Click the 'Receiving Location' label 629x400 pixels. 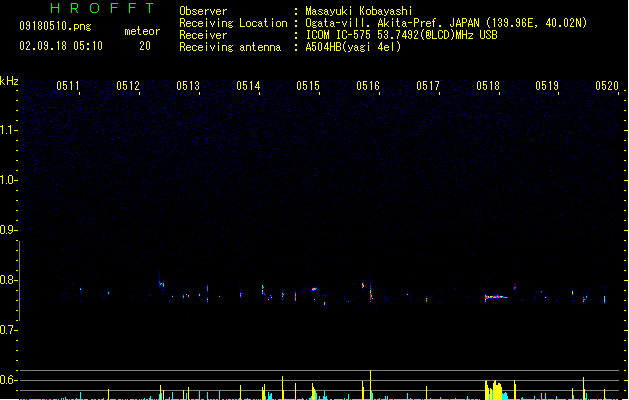[x=233, y=23]
